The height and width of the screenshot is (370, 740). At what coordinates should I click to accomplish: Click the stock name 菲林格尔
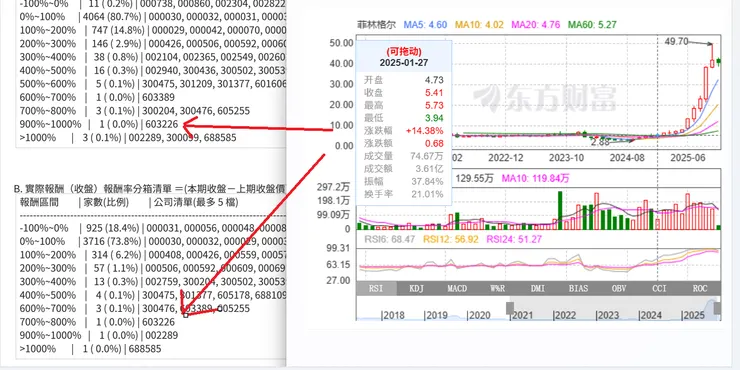[x=377, y=25]
